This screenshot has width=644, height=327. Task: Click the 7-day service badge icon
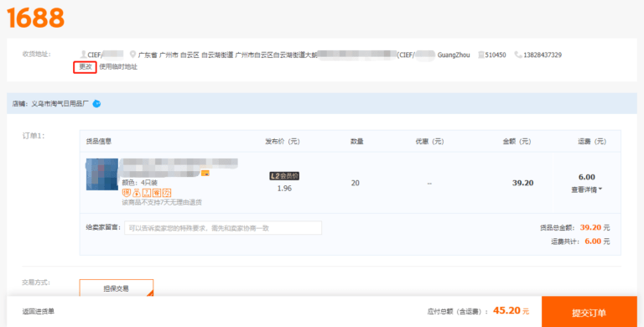[x=147, y=193]
